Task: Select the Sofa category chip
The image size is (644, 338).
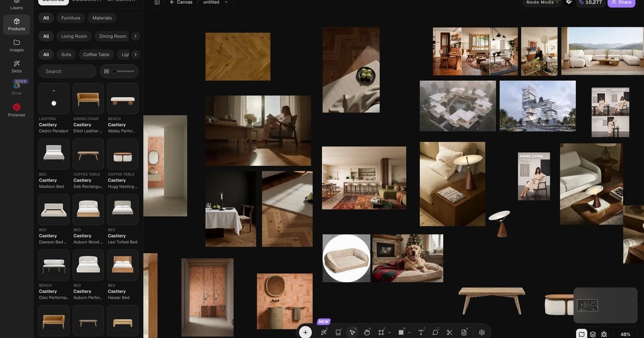Action: (66, 54)
